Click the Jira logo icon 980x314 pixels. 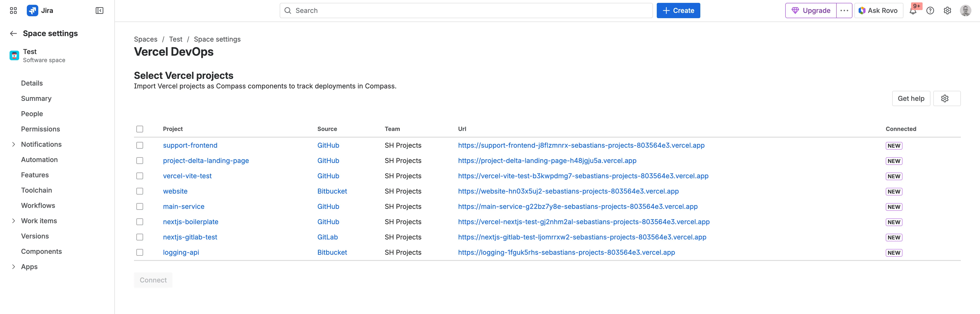(x=32, y=10)
